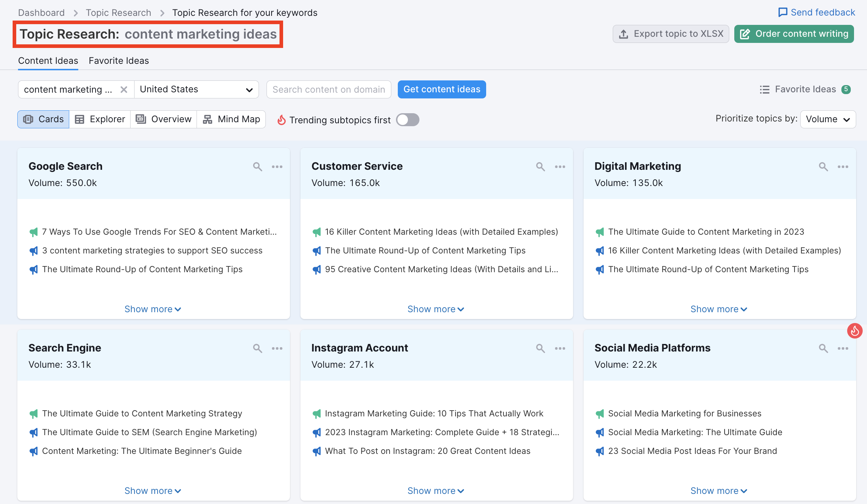
Task: Click search icon on Search Engine card
Action: (258, 348)
